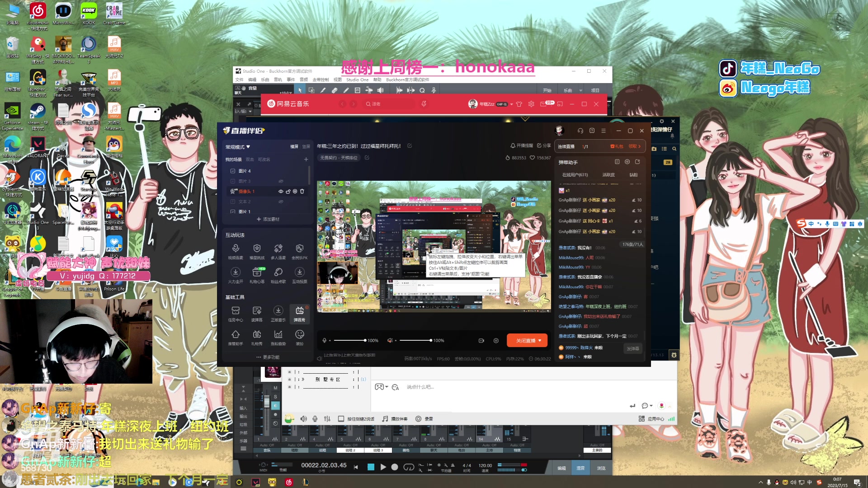Image resolution: width=868 pixels, height=488 pixels.
Task: Toggle lock on 摄像头 1 source
Action: tap(288, 191)
